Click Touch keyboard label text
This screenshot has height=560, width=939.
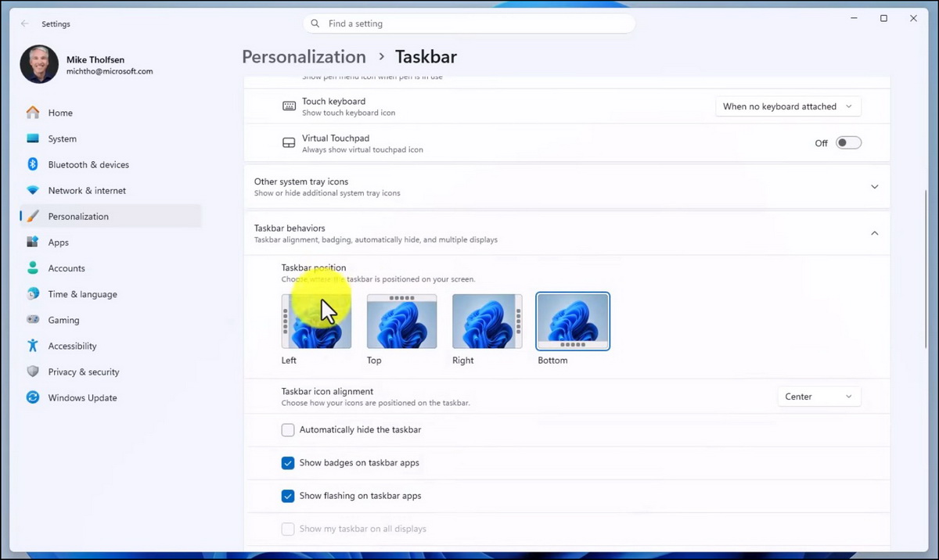333,102
